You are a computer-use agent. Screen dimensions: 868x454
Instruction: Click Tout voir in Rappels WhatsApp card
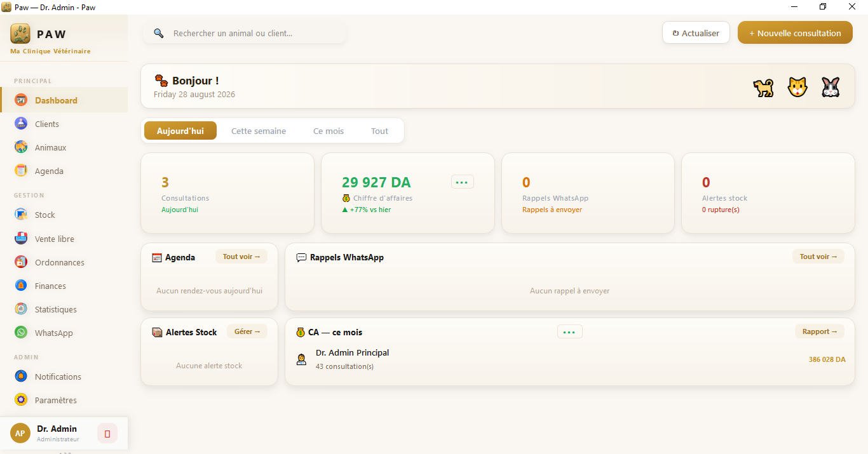pos(818,257)
